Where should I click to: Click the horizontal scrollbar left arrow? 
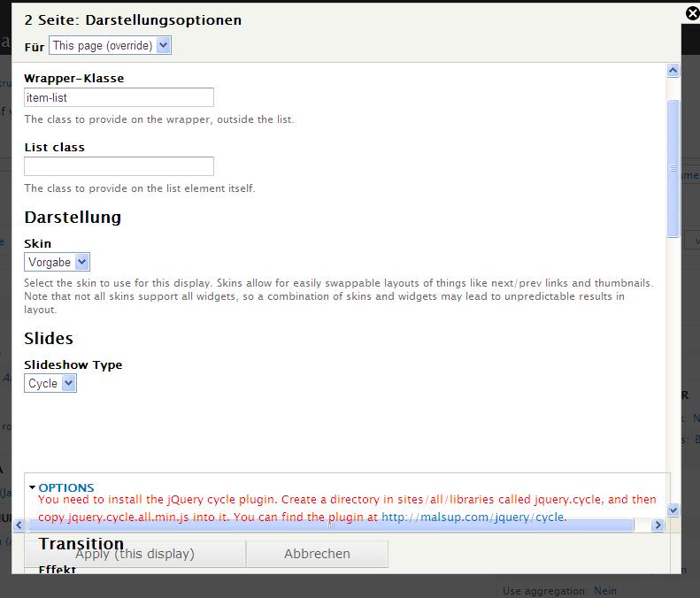click(19, 525)
